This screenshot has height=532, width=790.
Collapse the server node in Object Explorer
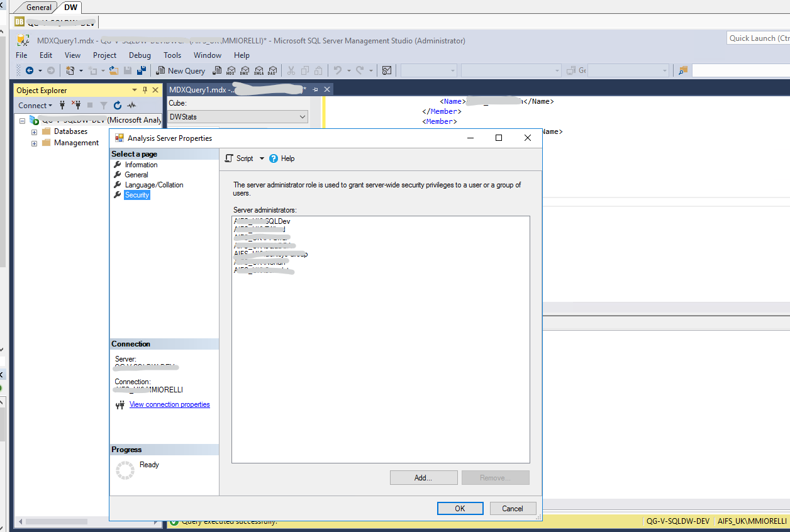click(22, 121)
